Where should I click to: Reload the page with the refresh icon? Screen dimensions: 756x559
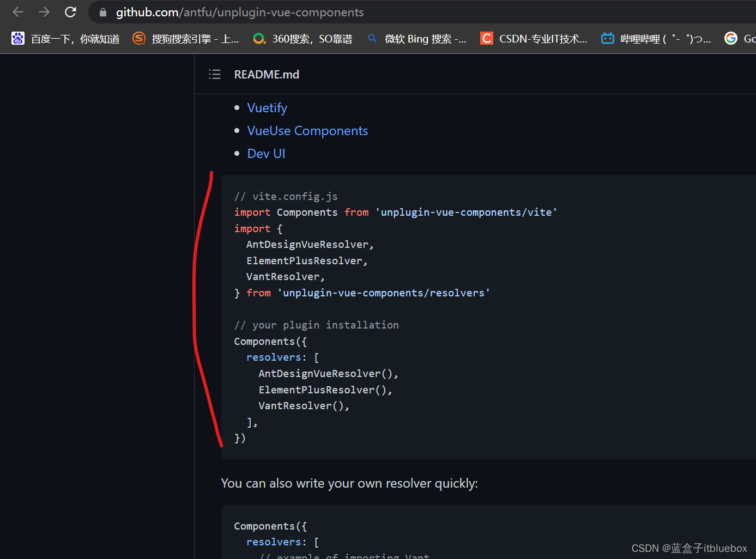pos(70,12)
